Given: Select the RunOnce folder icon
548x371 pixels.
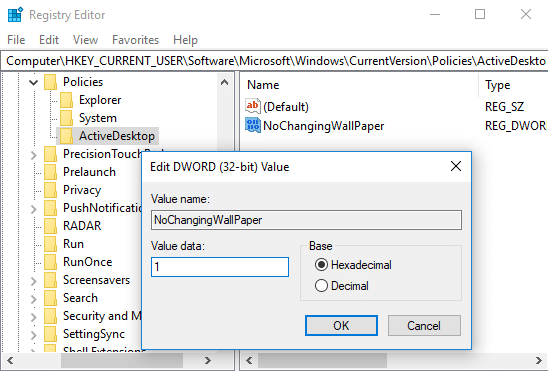Looking at the screenshot, I should coord(51,262).
